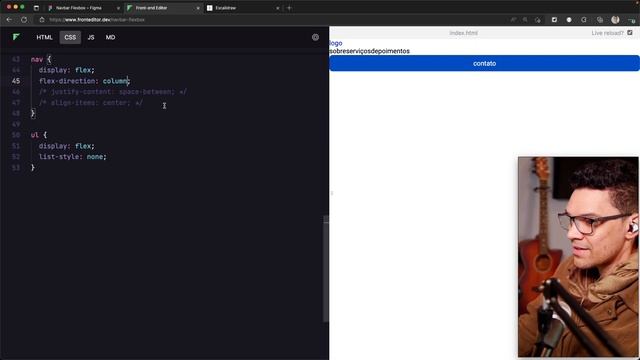Screen dimensions: 640x360
Task: Click the nav selector code line
Action: pos(41,59)
